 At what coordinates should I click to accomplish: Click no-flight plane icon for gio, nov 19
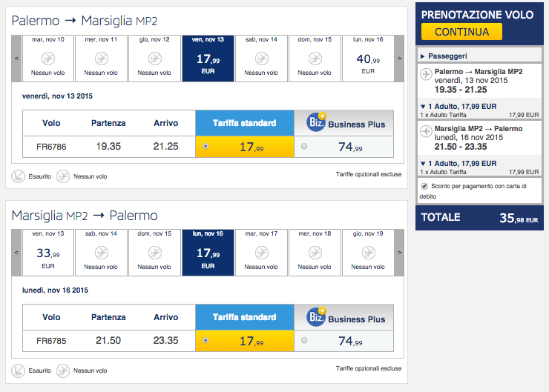coord(368,251)
